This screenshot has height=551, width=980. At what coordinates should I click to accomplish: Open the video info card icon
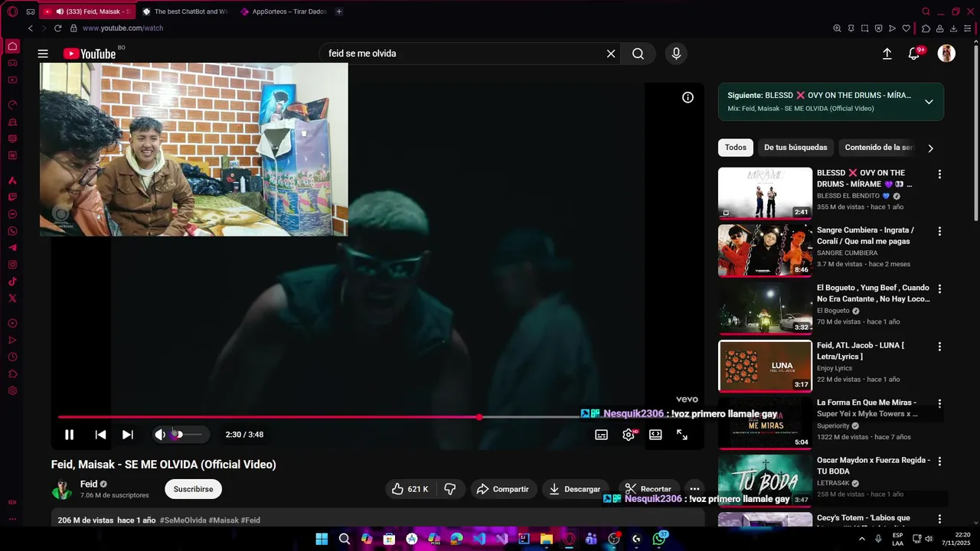[688, 97]
